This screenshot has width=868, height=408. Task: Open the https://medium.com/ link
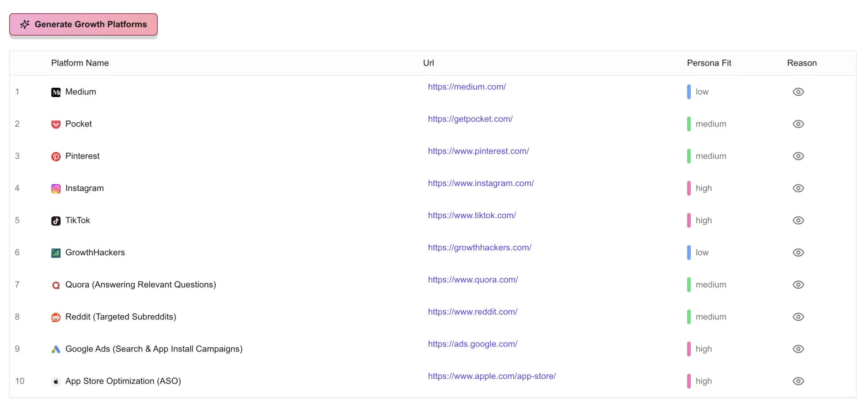(x=467, y=87)
